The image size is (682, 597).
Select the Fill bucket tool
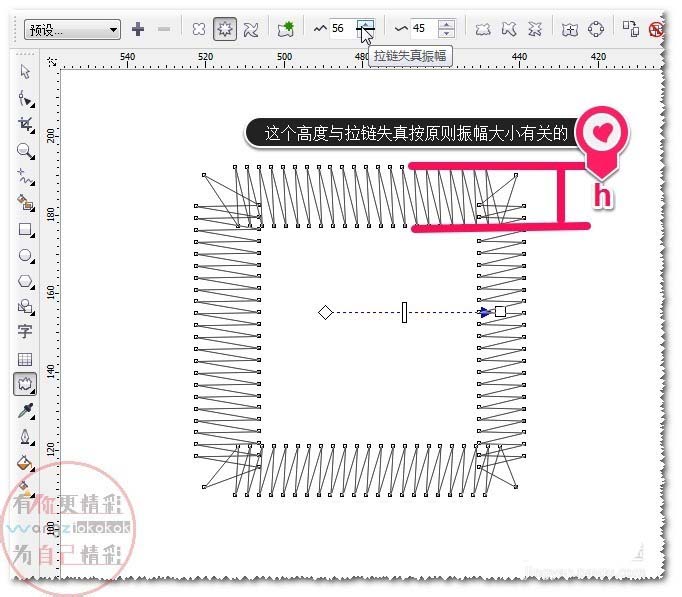25,463
